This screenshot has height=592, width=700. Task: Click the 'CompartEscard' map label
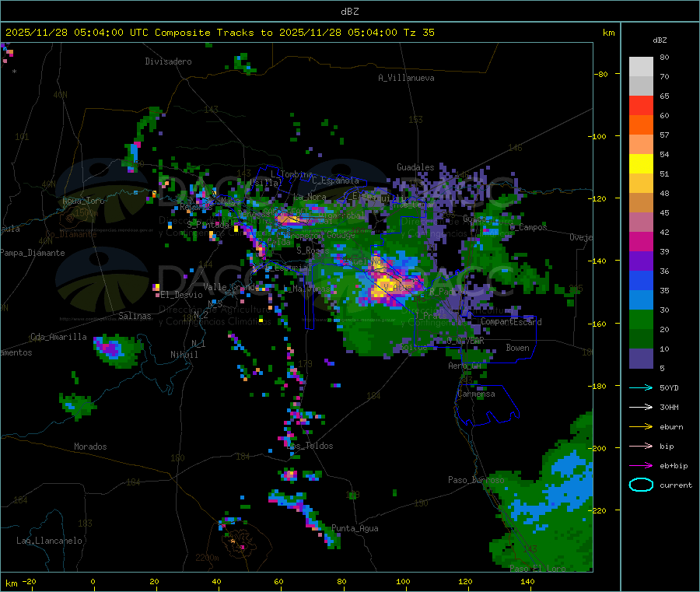(511, 322)
